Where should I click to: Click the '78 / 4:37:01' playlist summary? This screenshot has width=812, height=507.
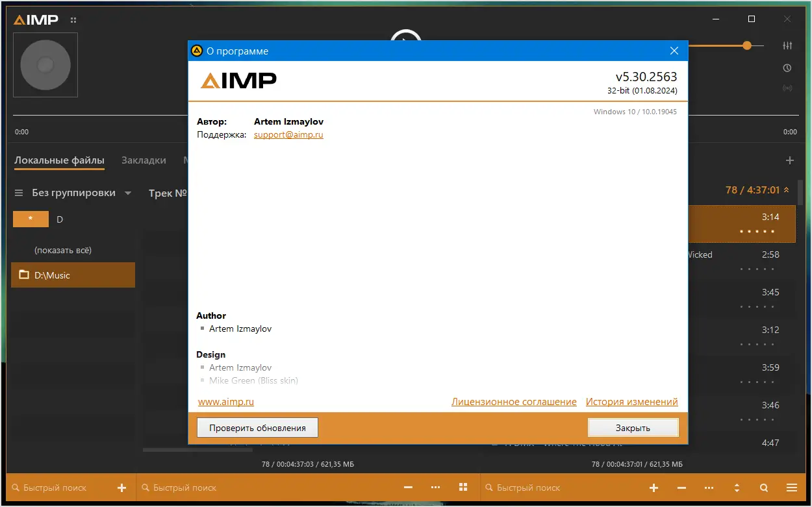point(752,190)
